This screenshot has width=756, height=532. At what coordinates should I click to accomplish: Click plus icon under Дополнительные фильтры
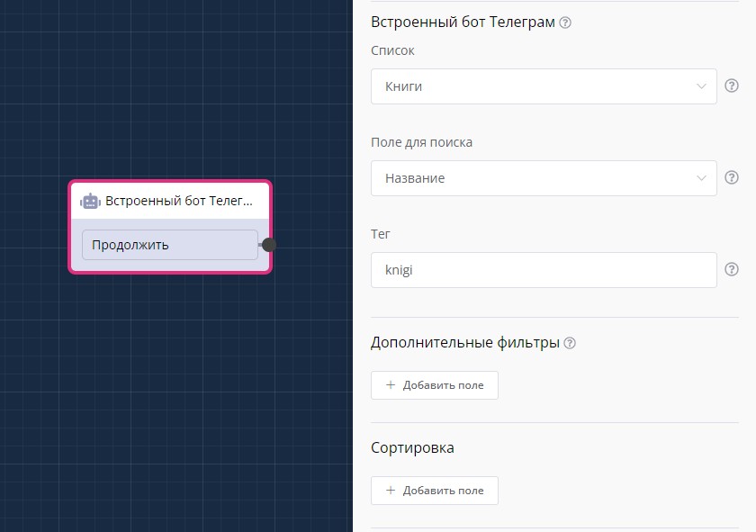point(391,385)
